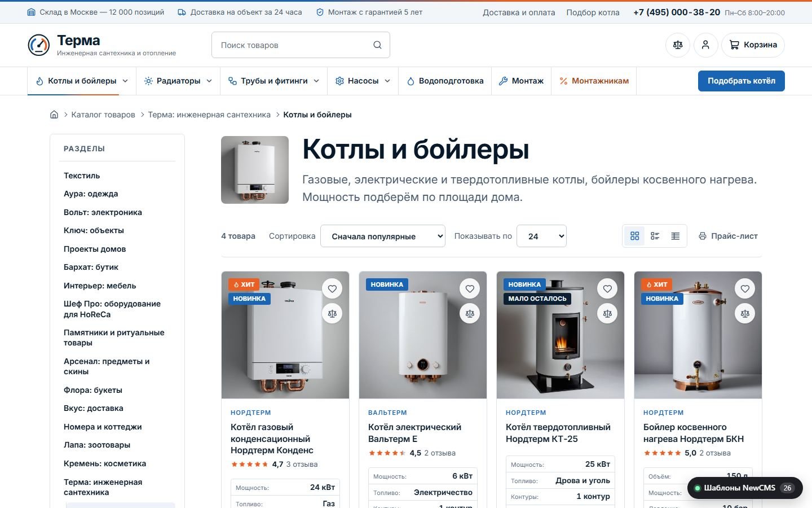Open the Котёл твердотопливный Нордтерм КТ-25 title
Viewport: 812px width, 508px height.
tap(558, 433)
